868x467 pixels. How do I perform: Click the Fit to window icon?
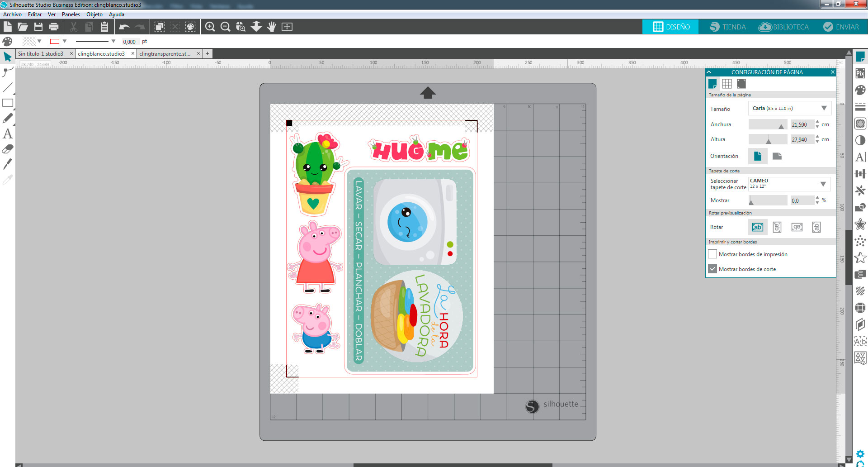[287, 27]
